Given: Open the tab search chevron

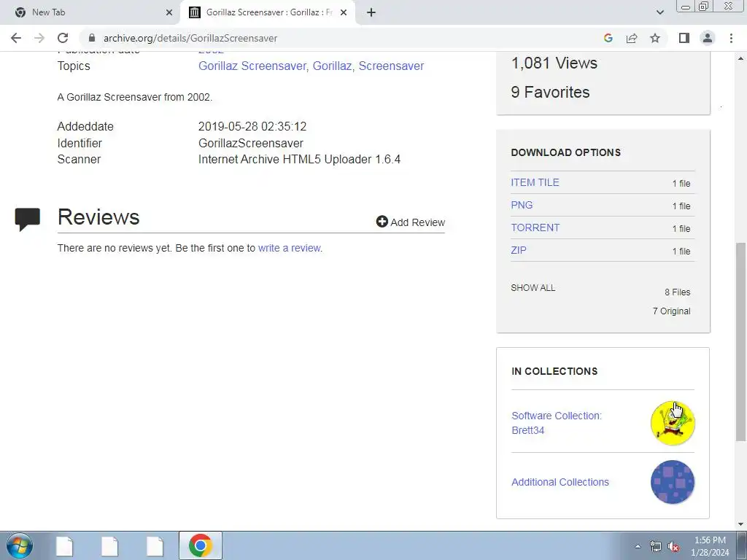Looking at the screenshot, I should coord(659,12).
